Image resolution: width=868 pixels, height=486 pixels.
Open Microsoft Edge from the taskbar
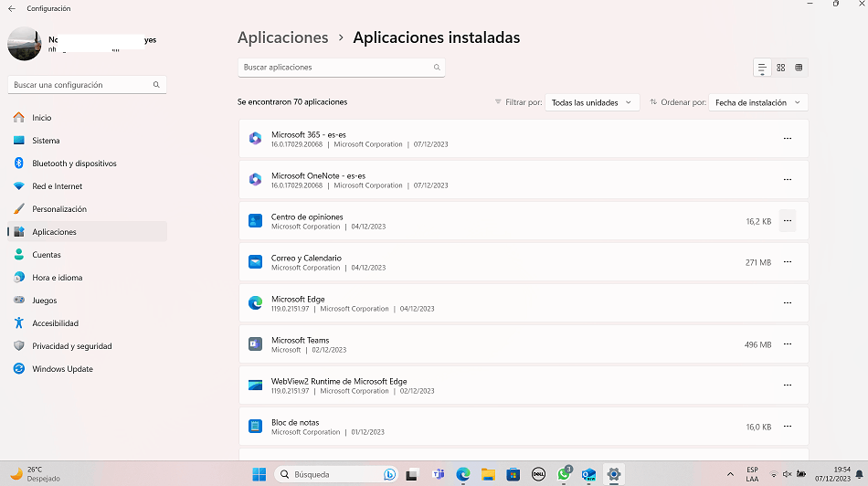coord(463,474)
